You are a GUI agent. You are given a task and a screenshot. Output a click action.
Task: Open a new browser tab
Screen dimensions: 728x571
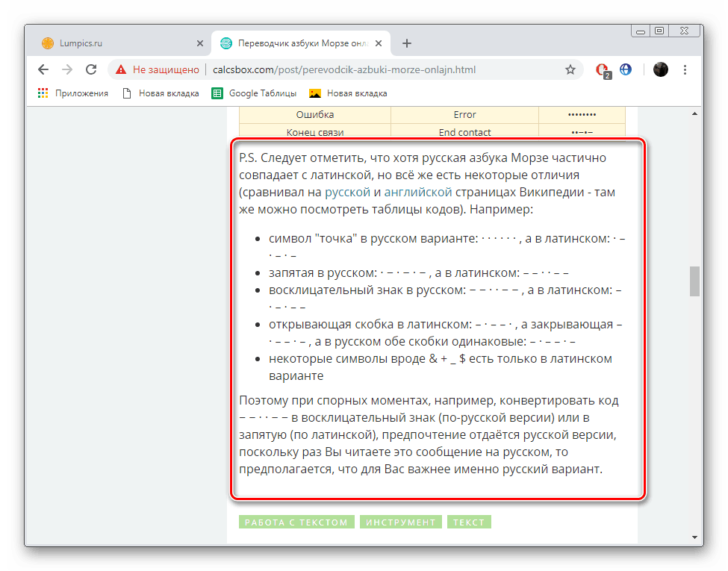407,43
